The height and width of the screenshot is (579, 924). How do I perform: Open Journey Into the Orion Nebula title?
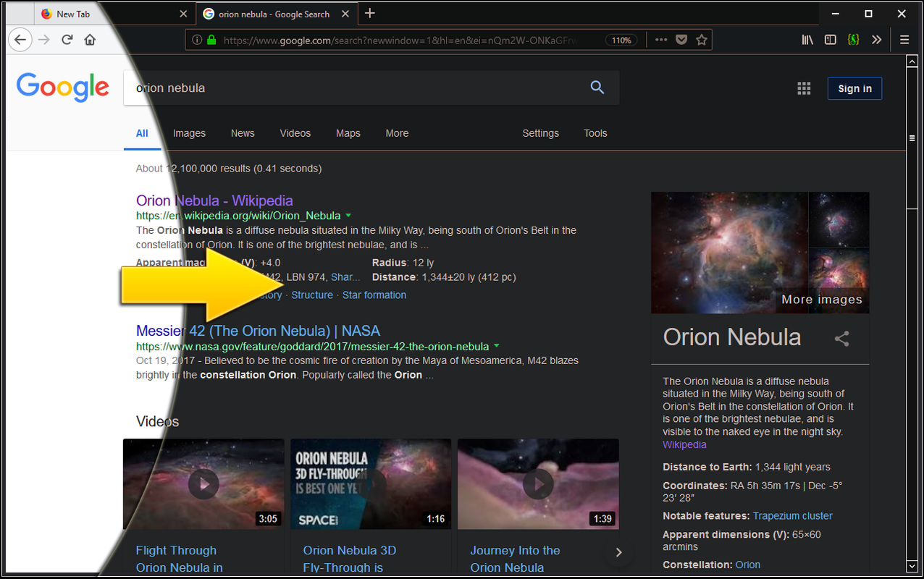pyautogui.click(x=515, y=559)
